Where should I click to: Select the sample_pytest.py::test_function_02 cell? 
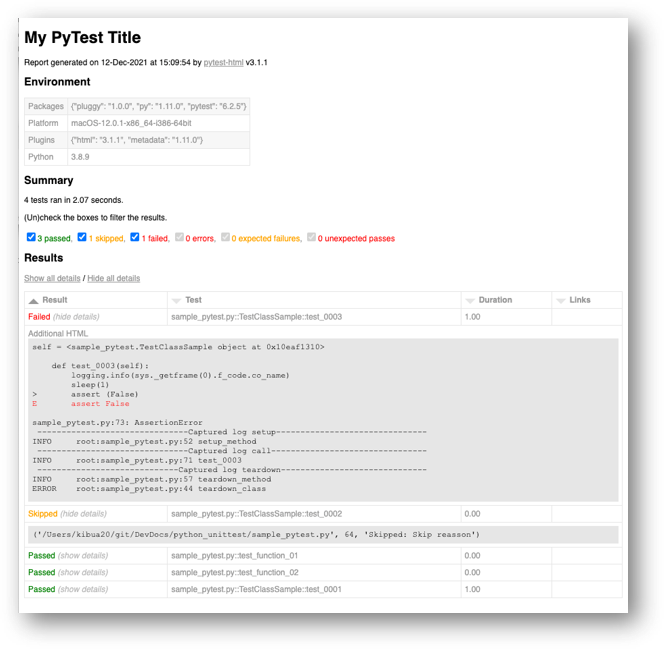[x=314, y=572]
